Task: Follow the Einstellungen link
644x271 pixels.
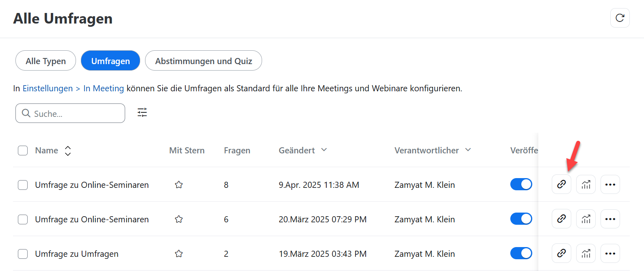Action: (x=48, y=88)
